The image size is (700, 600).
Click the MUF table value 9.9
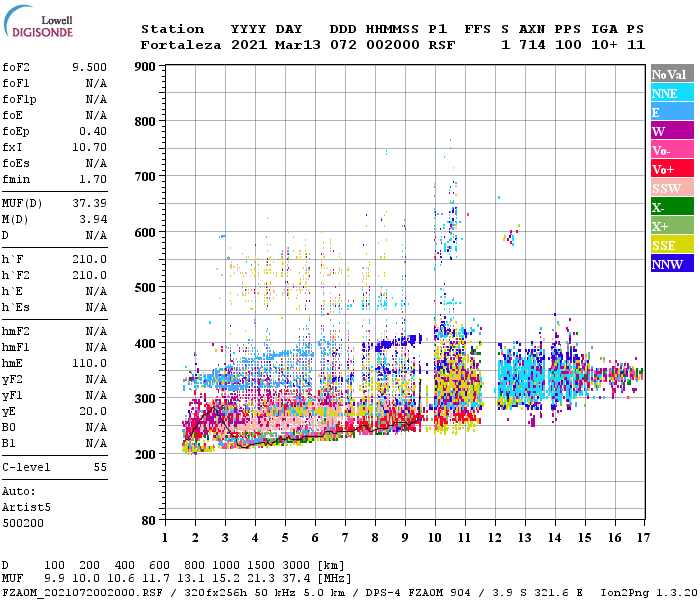click(54, 578)
